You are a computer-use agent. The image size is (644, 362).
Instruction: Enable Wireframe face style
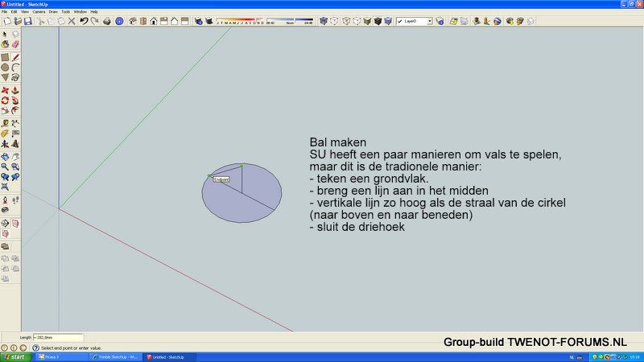[x=346, y=21]
